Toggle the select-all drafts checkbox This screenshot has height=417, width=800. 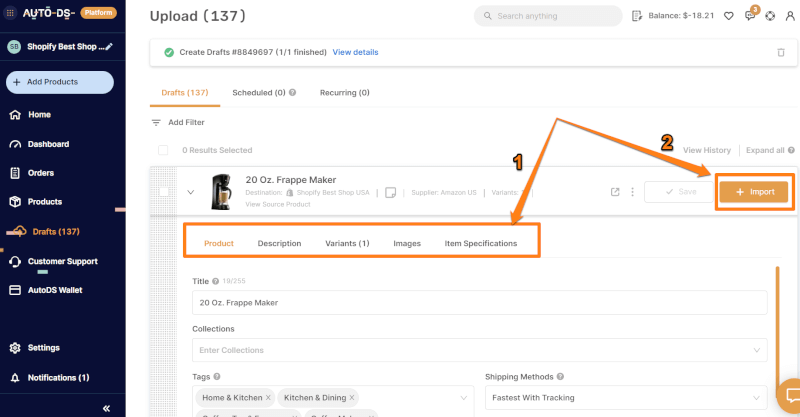click(x=163, y=150)
